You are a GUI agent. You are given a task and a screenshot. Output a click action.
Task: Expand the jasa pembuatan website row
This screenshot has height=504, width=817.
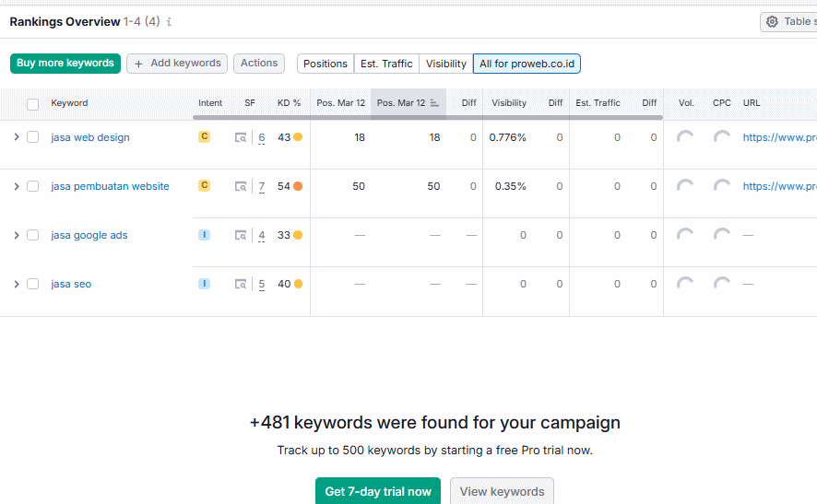[17, 186]
